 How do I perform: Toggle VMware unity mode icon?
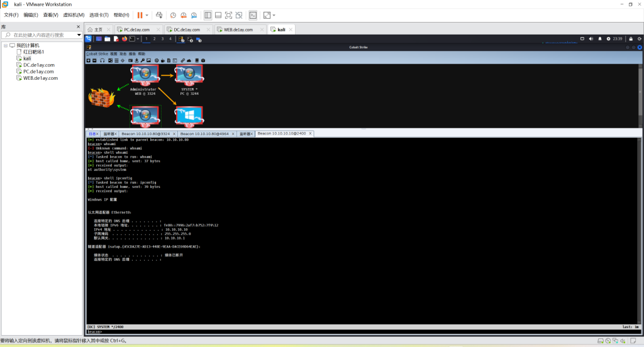238,15
